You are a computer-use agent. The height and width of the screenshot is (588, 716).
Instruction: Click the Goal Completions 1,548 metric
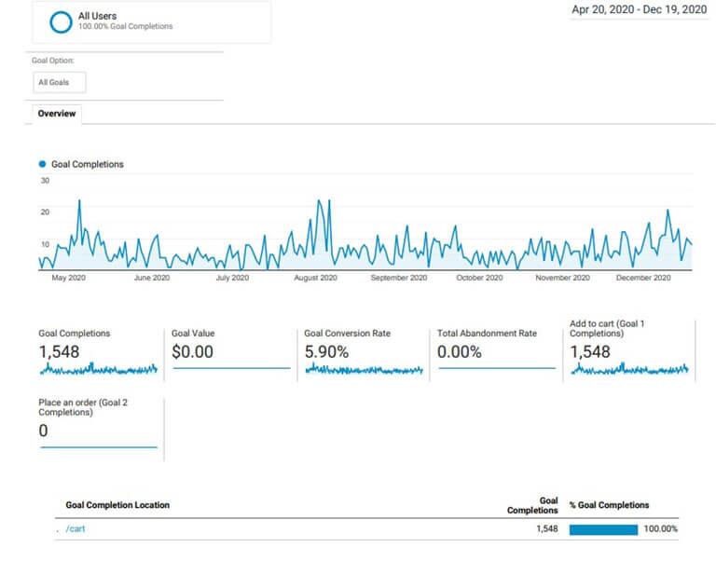[59, 352]
